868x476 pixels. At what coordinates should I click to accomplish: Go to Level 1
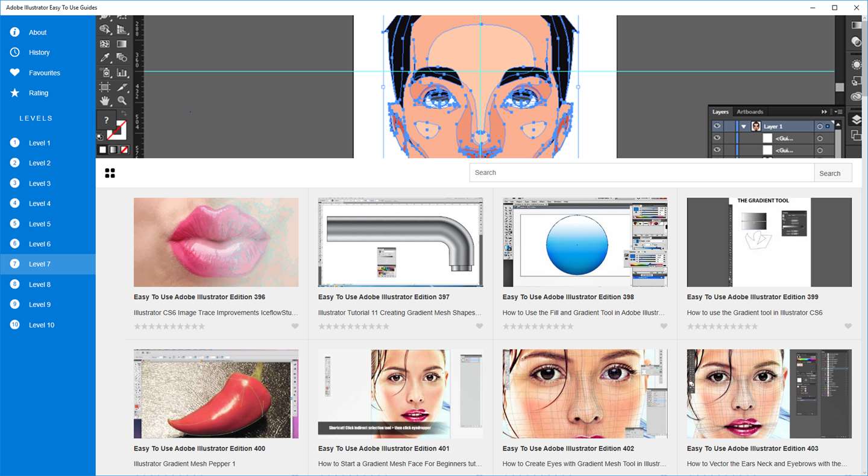(48, 143)
